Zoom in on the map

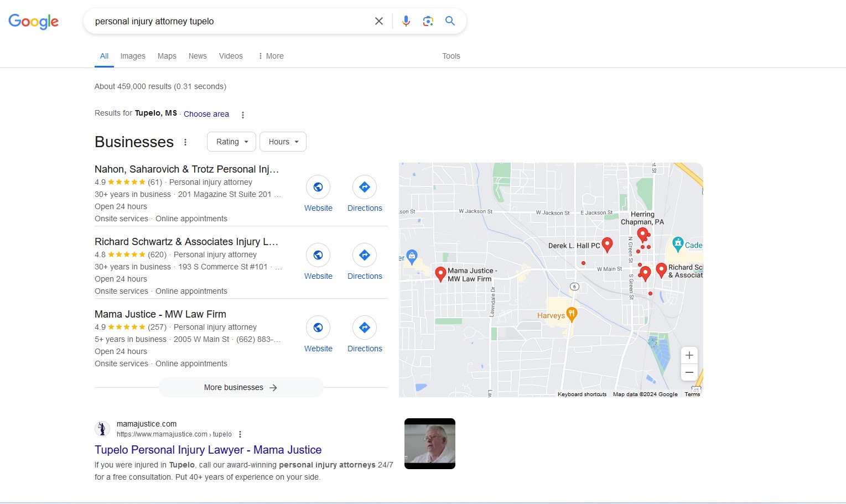coord(689,355)
